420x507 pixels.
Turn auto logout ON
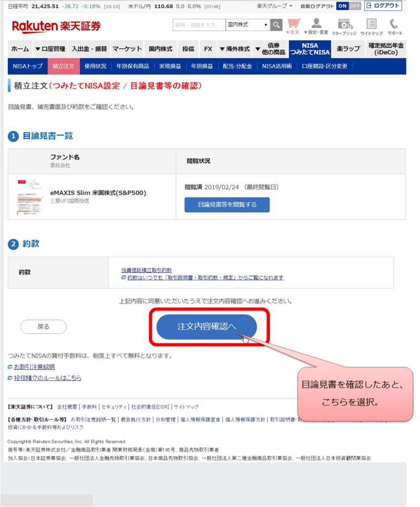pos(342,6)
